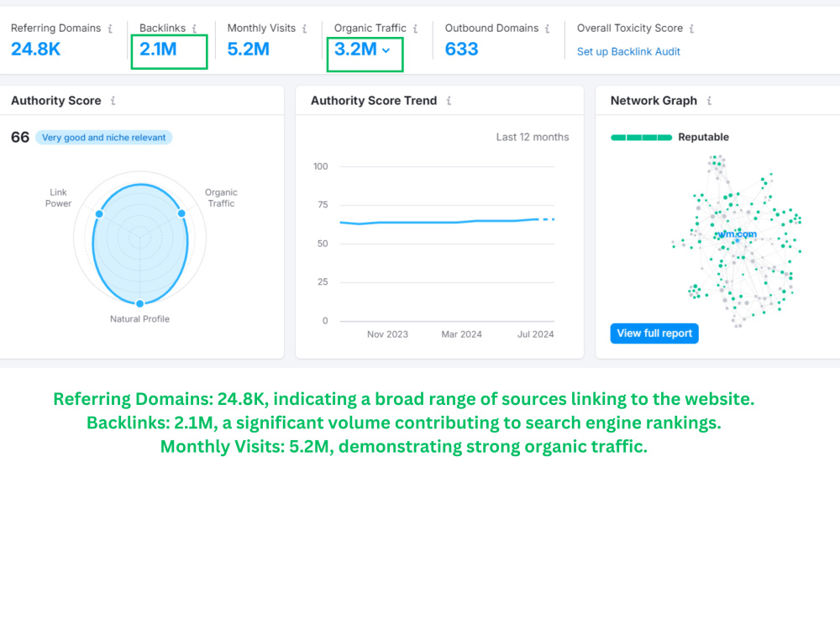The height and width of the screenshot is (630, 840).
Task: Open the 5.2M Monthly Visits value
Action: coord(249,50)
